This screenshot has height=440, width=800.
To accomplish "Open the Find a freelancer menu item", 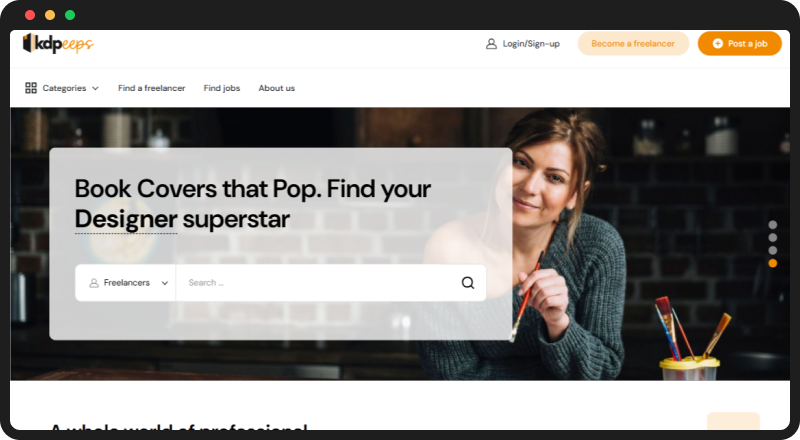I will (152, 88).
